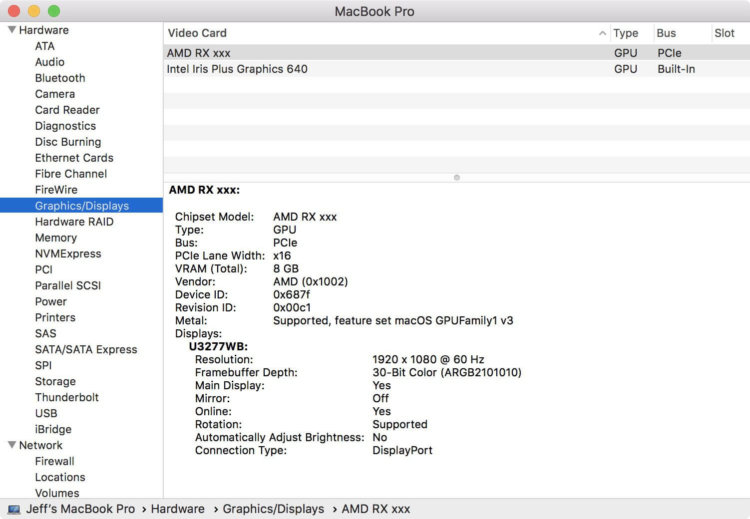The height and width of the screenshot is (519, 750).
Task: Sort by Slot column header
Action: [x=724, y=33]
